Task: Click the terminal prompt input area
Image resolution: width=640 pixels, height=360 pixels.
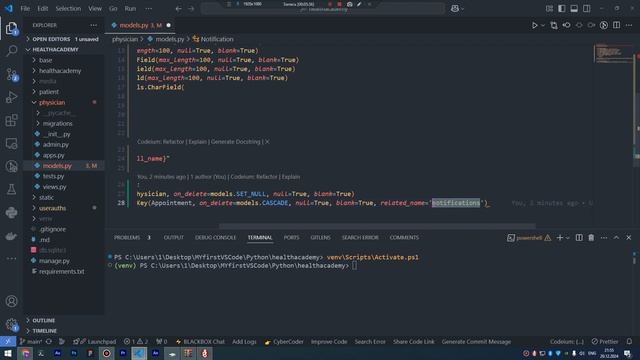Action: pos(354,266)
